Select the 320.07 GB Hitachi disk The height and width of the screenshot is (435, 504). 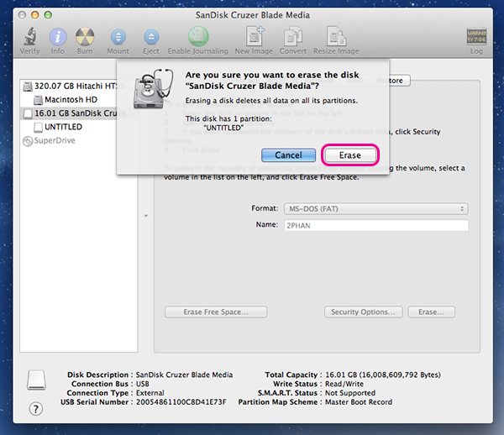pos(70,86)
